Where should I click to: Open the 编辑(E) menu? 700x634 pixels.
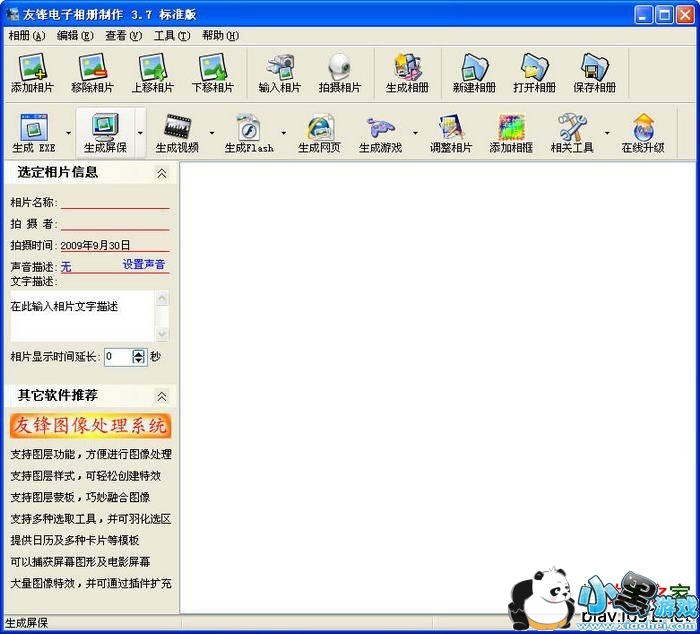(75, 35)
